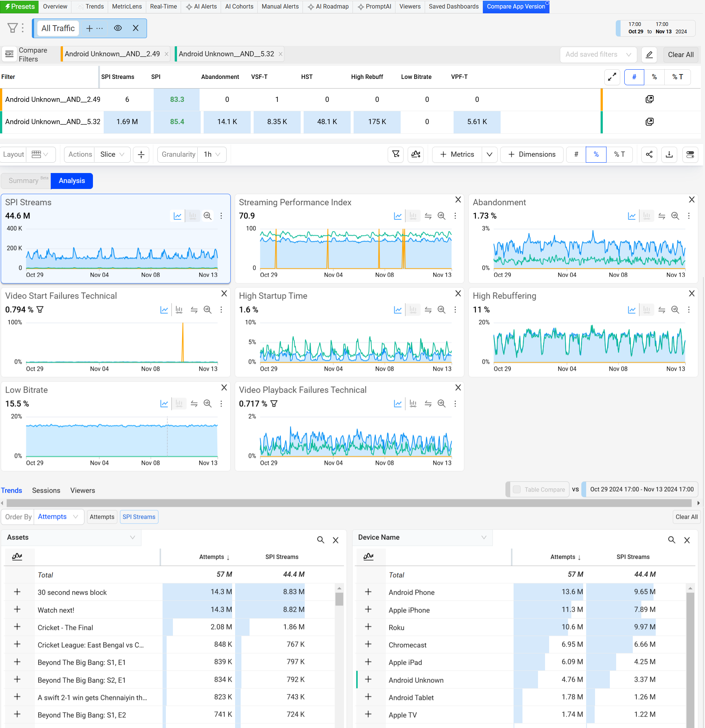The height and width of the screenshot is (728, 705).
Task: Open the Add saved filters dropdown
Action: click(598, 54)
